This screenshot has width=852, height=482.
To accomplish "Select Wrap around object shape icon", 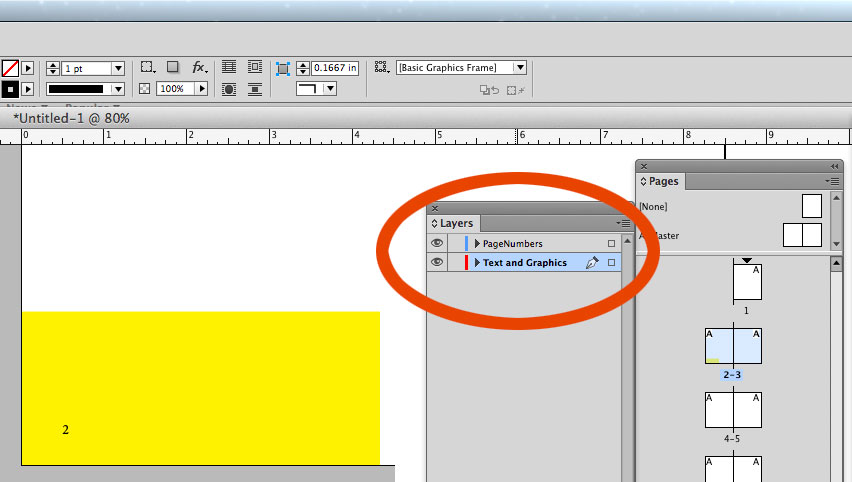I will (x=229, y=89).
